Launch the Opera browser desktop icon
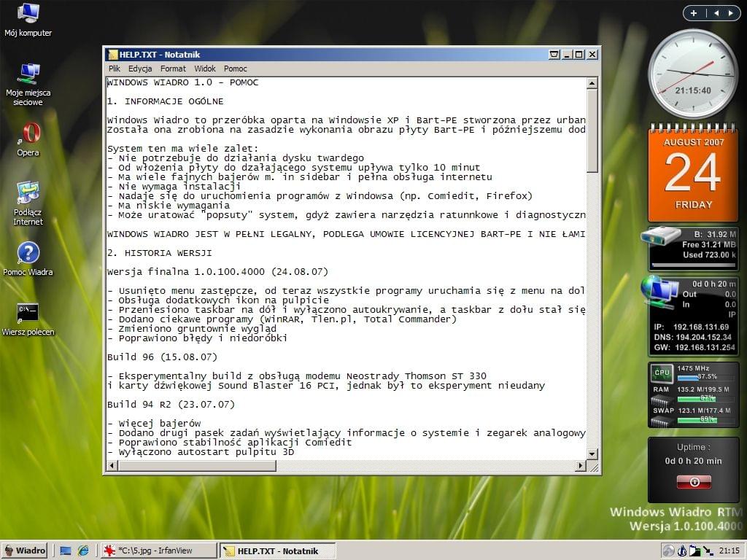Viewport: 747px width, 560px height. point(28,139)
